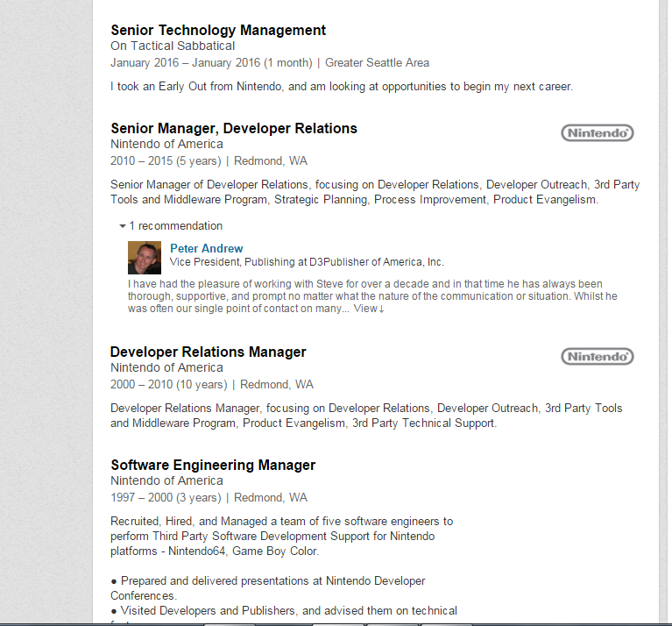Click On Tactical Sabbatical company text
The height and width of the screenshot is (626, 672).
(x=173, y=46)
